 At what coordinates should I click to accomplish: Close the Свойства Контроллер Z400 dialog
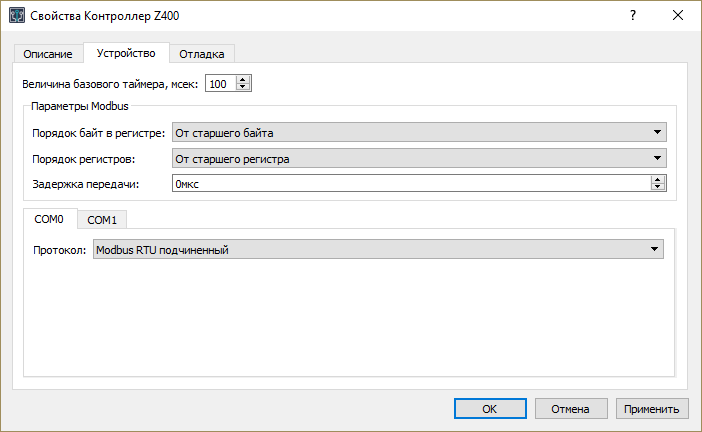click(678, 17)
